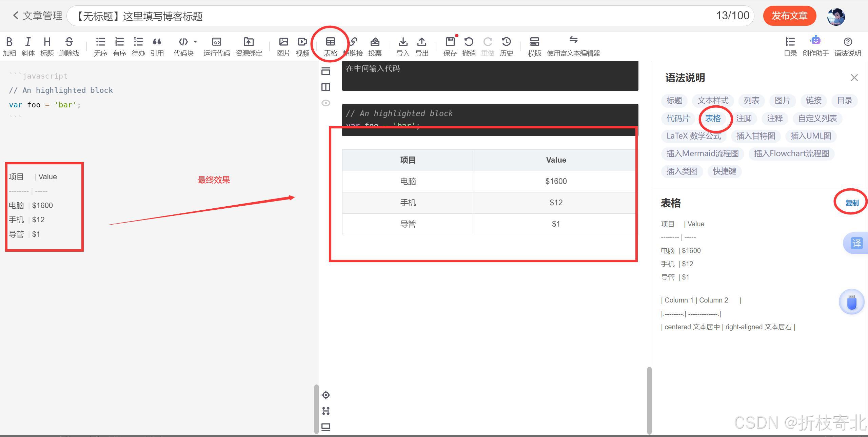Select the LaTeX 数学公式 tab
The width and height of the screenshot is (868, 437).
(694, 136)
